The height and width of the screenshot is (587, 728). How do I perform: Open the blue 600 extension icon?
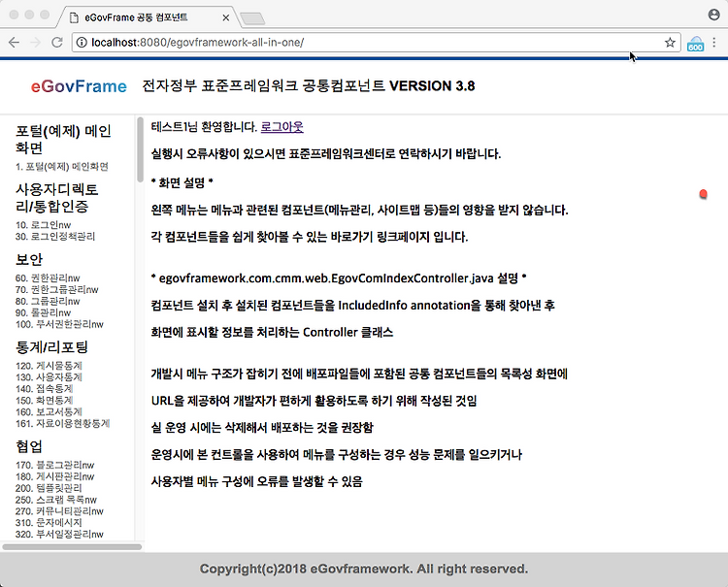coord(695,44)
